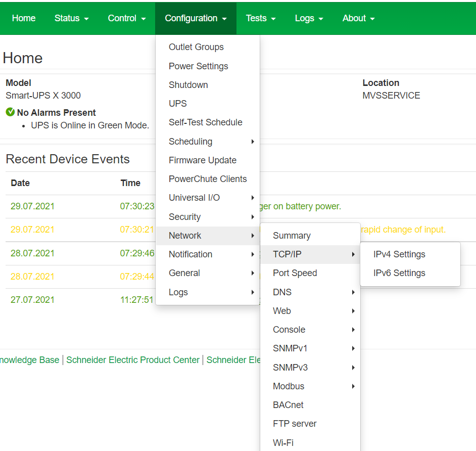Follow the Schneider Electric Product Center link

[133, 360]
